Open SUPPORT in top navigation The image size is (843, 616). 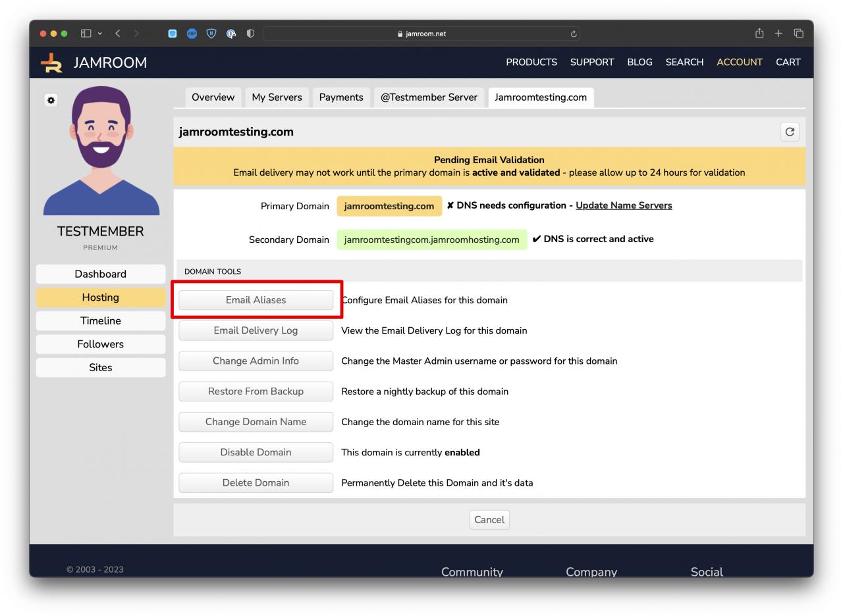[591, 62]
